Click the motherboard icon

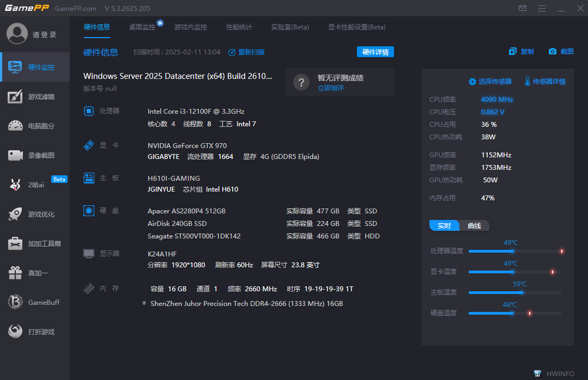88,177
